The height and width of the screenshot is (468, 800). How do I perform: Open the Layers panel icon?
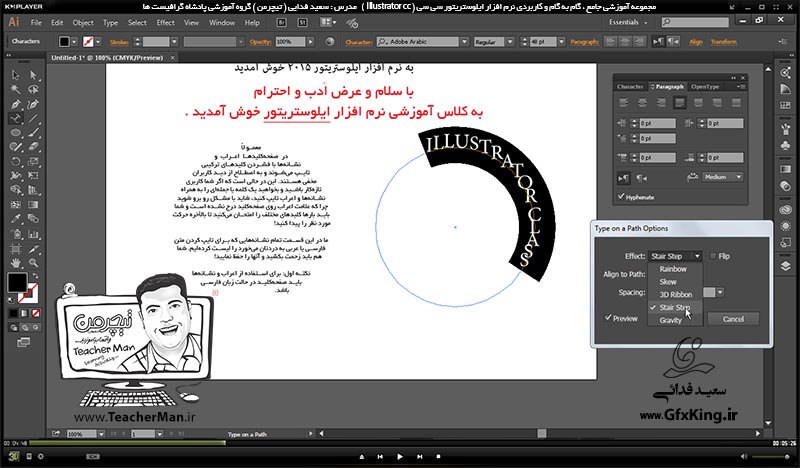(785, 266)
